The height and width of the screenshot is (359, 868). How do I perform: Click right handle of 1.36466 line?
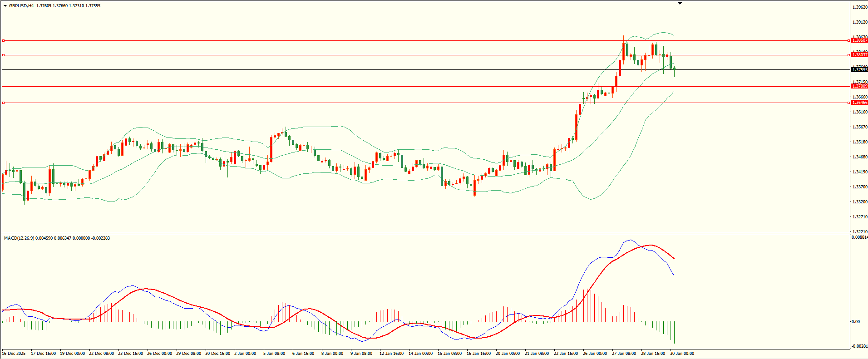(849, 103)
